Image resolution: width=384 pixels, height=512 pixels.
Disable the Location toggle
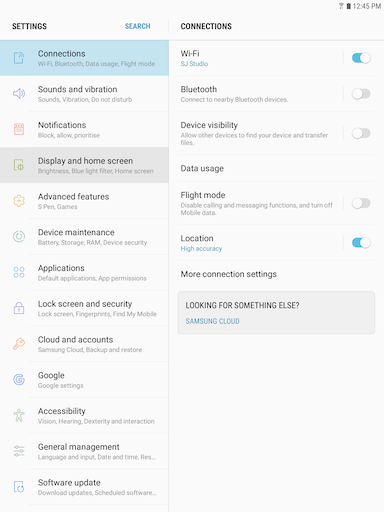[361, 243]
